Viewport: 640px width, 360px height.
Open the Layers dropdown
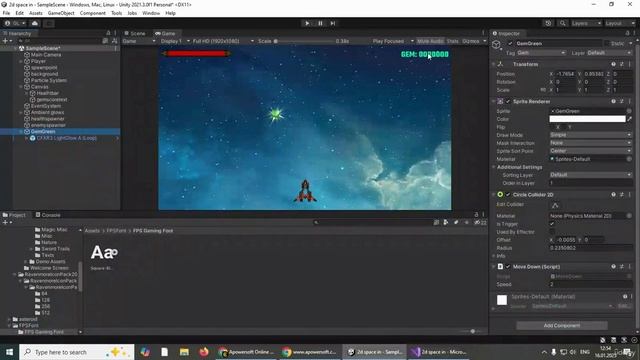[x=586, y=23]
